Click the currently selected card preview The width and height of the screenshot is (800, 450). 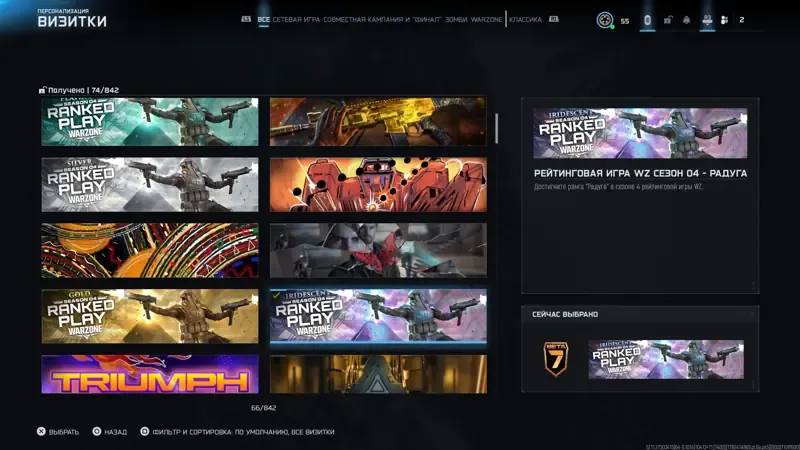666,359
